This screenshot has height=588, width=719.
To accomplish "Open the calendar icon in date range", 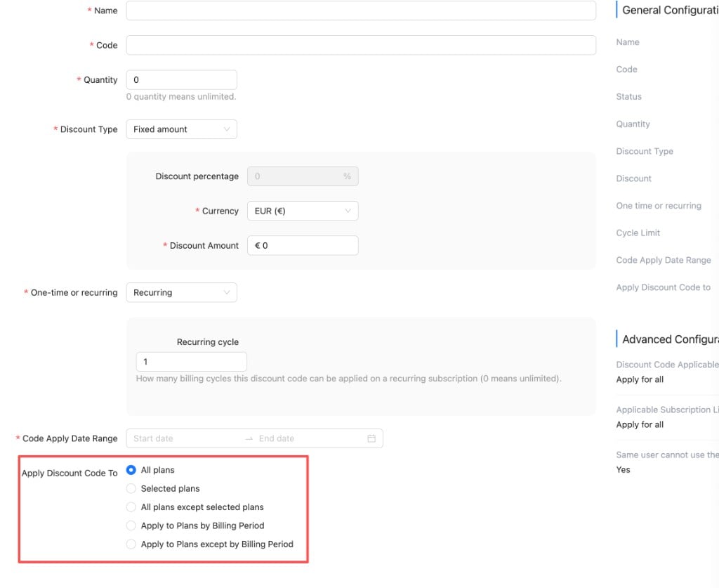I will (371, 438).
